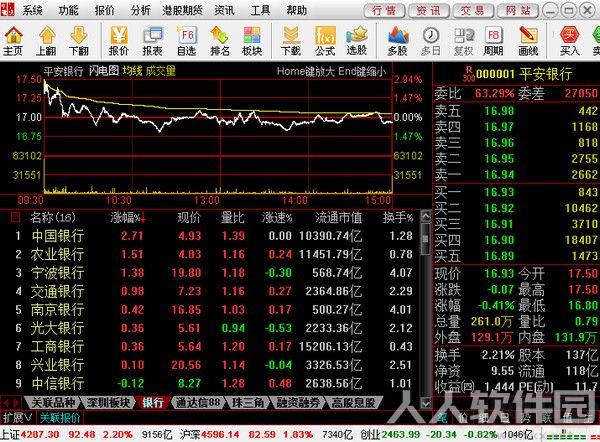This screenshot has width=600, height=442.
Task: Click the stock list scrollbar up arrow
Action: pyautogui.click(x=426, y=216)
